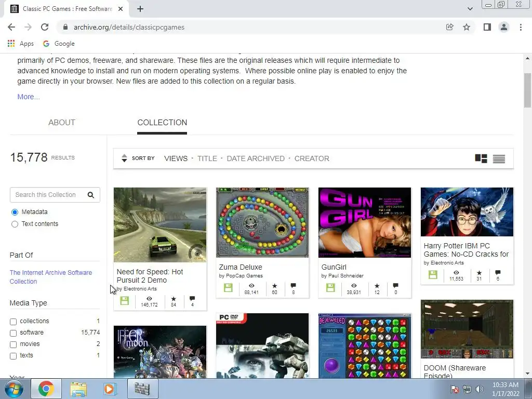The image size is (532, 399).
Task: Check the texts media type filter
Action: (x=13, y=356)
